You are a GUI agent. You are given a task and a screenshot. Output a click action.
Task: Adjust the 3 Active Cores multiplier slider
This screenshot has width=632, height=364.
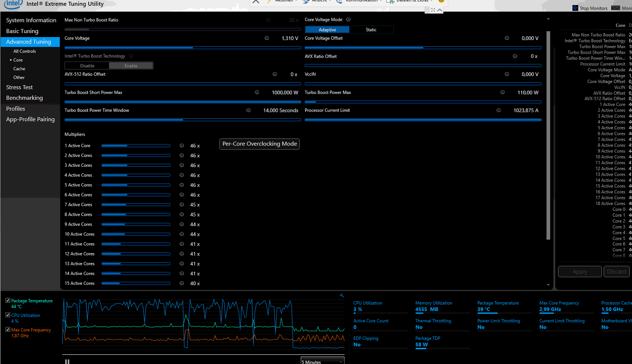coord(136,165)
